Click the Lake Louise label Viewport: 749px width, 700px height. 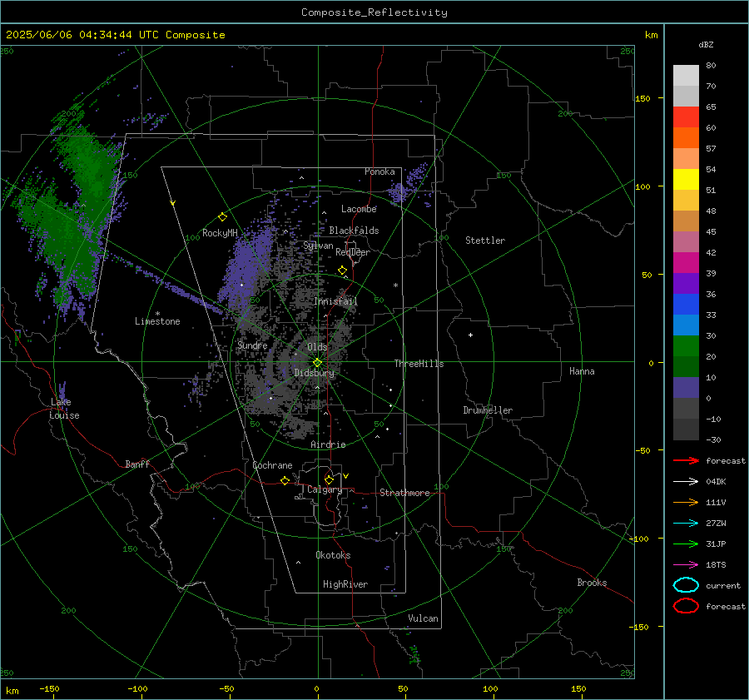click(64, 409)
